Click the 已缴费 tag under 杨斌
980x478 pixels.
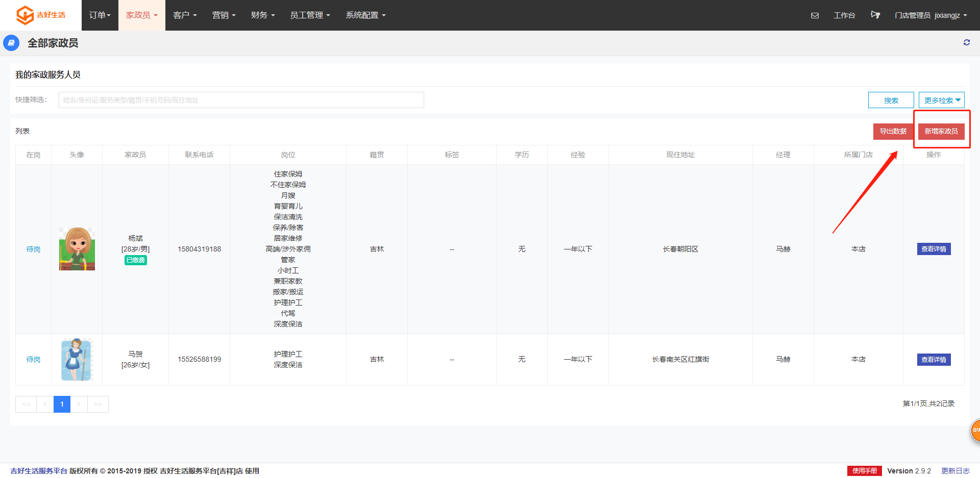click(x=135, y=260)
